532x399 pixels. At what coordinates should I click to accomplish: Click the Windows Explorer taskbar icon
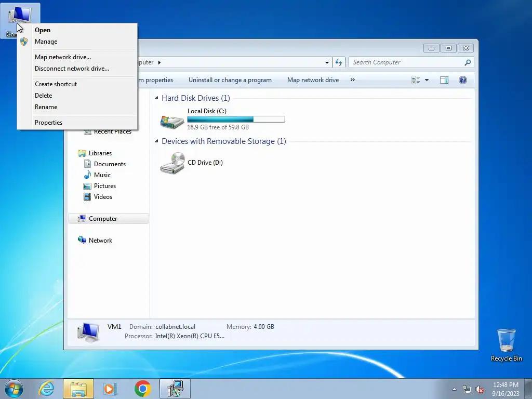click(78, 389)
